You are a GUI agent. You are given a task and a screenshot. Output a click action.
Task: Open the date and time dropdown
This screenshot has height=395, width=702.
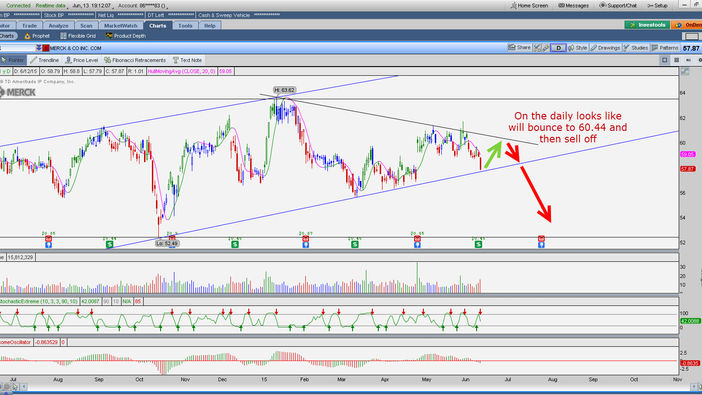pyautogui.click(x=92, y=6)
